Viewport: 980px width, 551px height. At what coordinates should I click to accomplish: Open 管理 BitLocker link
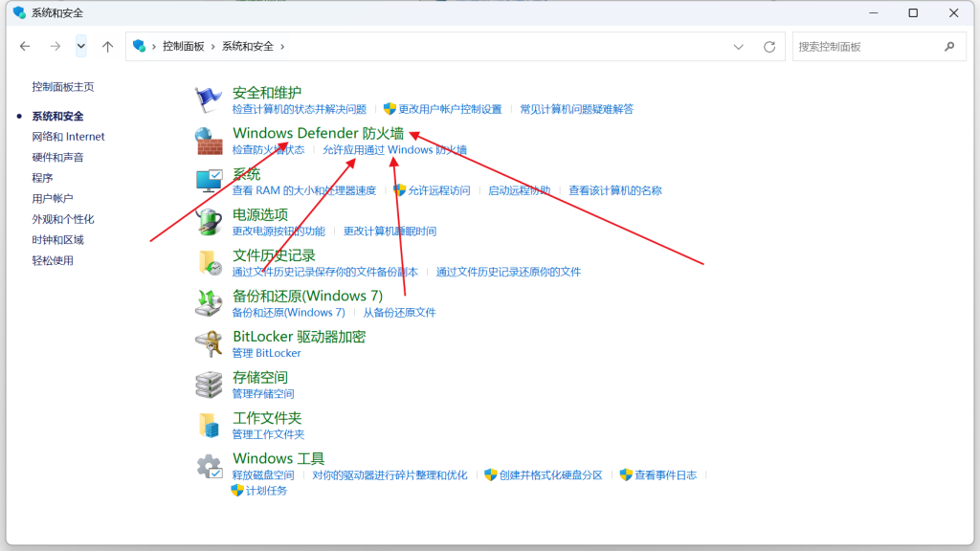[266, 353]
